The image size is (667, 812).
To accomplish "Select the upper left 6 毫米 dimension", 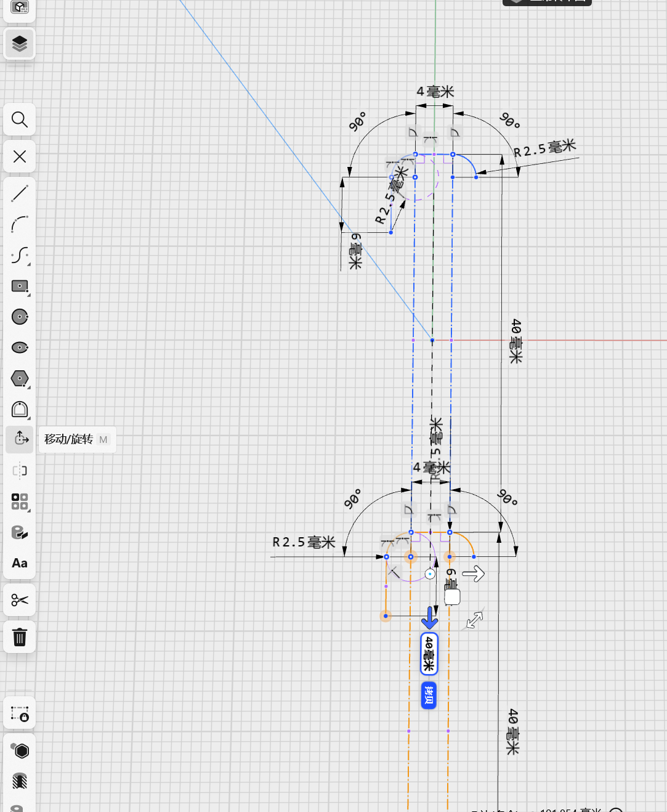I will pos(355,251).
